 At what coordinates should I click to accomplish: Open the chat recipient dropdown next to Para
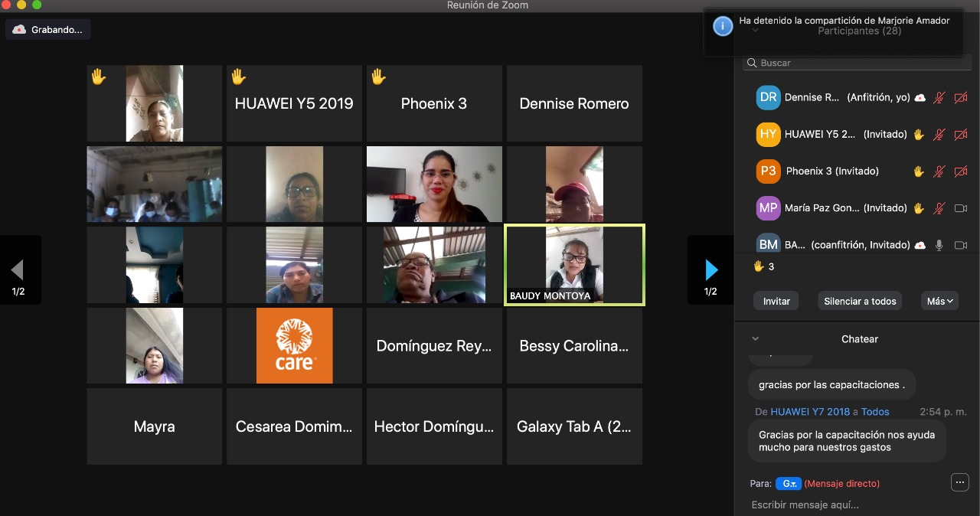coord(788,484)
